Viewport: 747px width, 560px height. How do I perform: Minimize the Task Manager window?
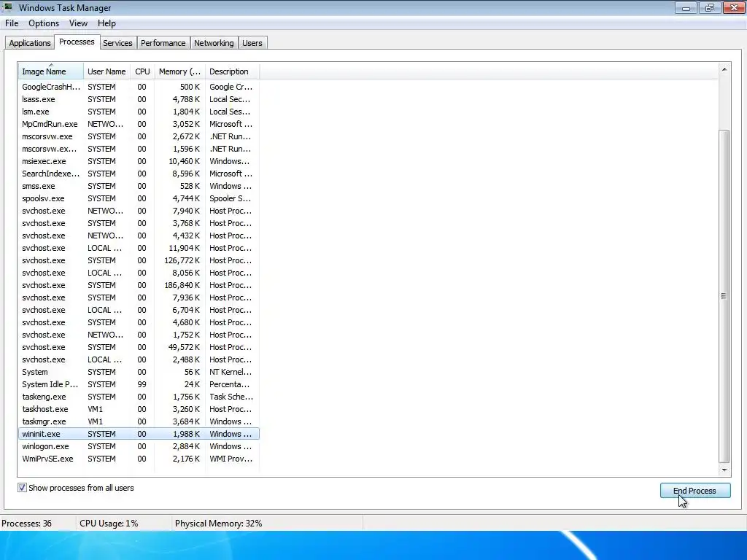click(686, 7)
